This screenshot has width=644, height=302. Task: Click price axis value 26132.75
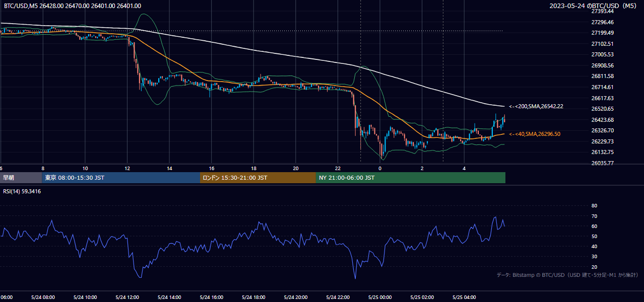coord(602,152)
